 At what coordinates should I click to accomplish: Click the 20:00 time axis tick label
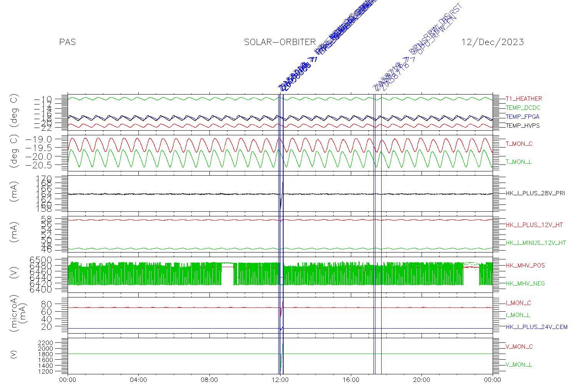[422, 380]
